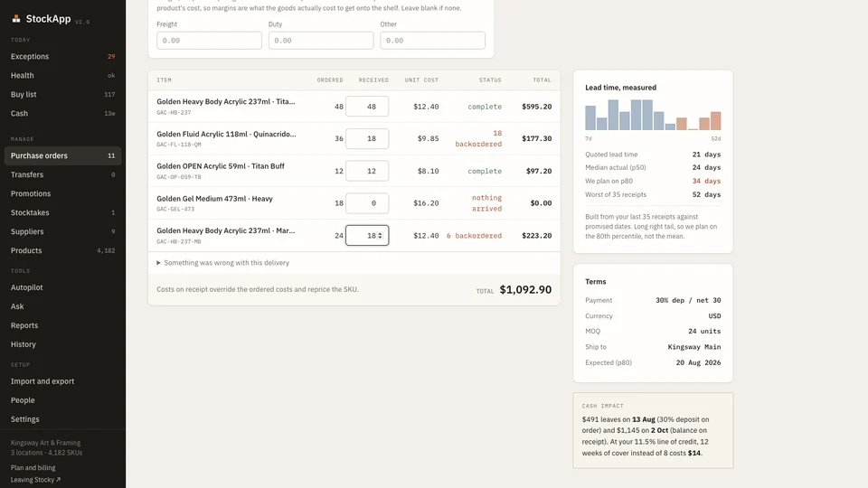This screenshot has width=868, height=488.
Task: Go to the Buy list
Action: click(x=62, y=94)
